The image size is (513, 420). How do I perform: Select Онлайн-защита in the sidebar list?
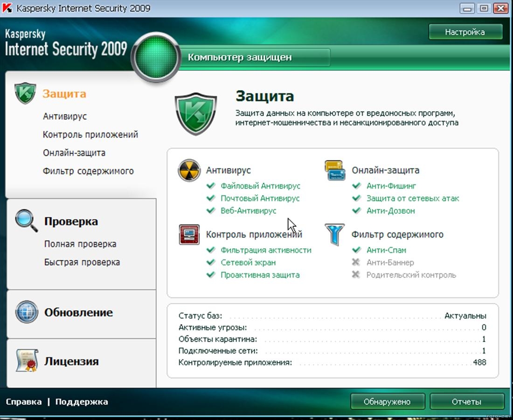pyautogui.click(x=74, y=153)
